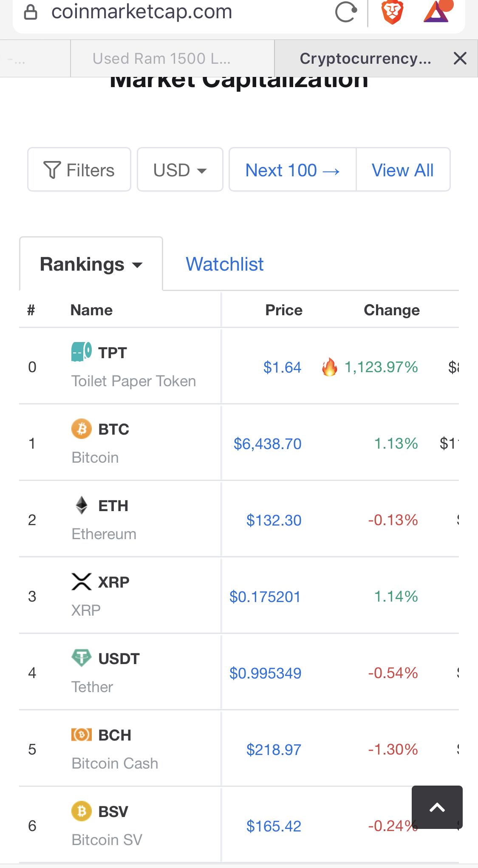
Task: Open the View All link
Action: [403, 170]
